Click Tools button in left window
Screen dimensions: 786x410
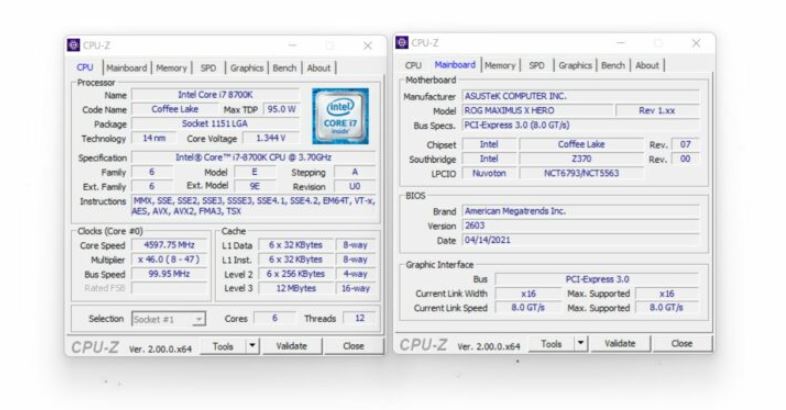pos(223,346)
